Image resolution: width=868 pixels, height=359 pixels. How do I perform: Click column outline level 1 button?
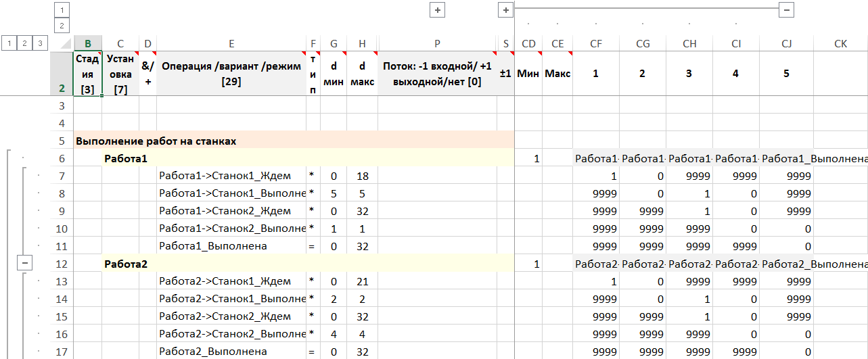point(62,10)
